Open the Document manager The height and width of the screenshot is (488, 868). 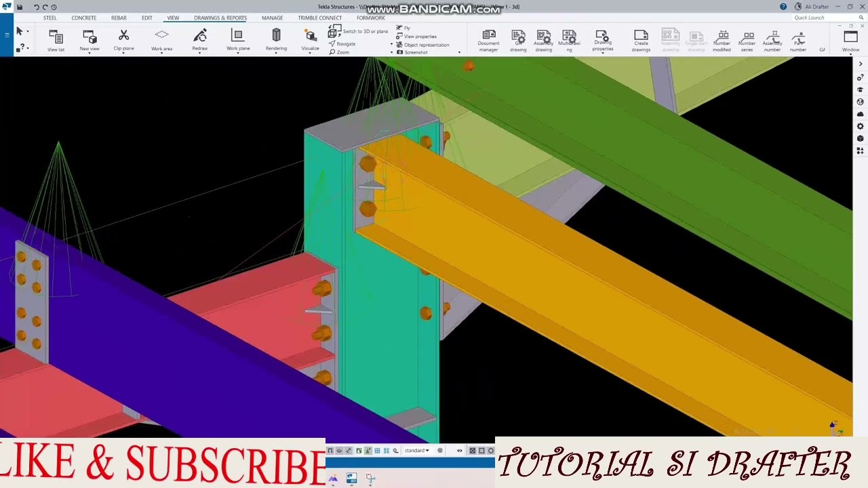pyautogui.click(x=488, y=41)
